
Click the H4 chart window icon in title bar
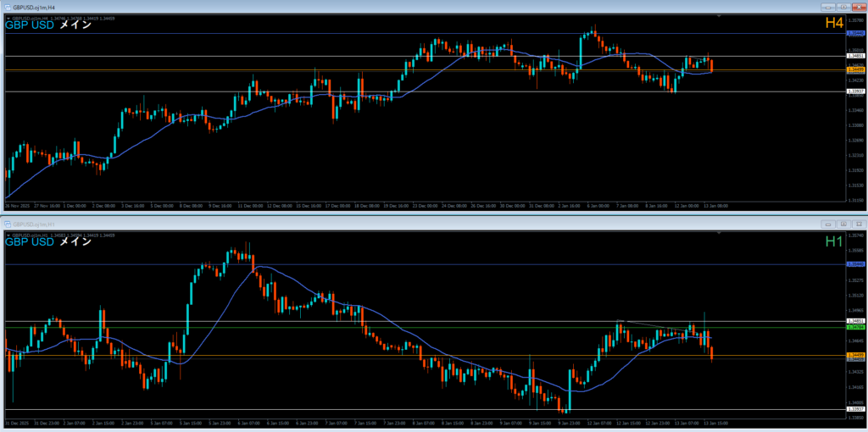point(6,7)
